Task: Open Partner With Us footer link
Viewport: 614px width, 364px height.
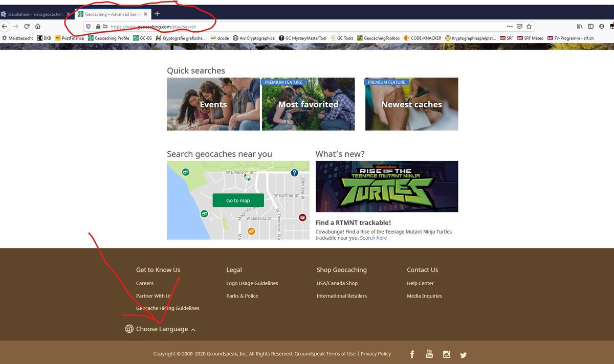Action: tap(154, 296)
